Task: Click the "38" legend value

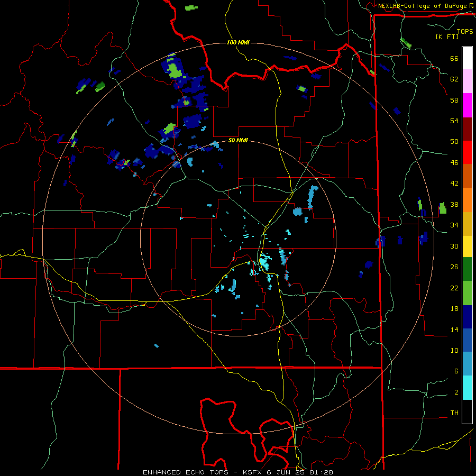Action: point(454,205)
